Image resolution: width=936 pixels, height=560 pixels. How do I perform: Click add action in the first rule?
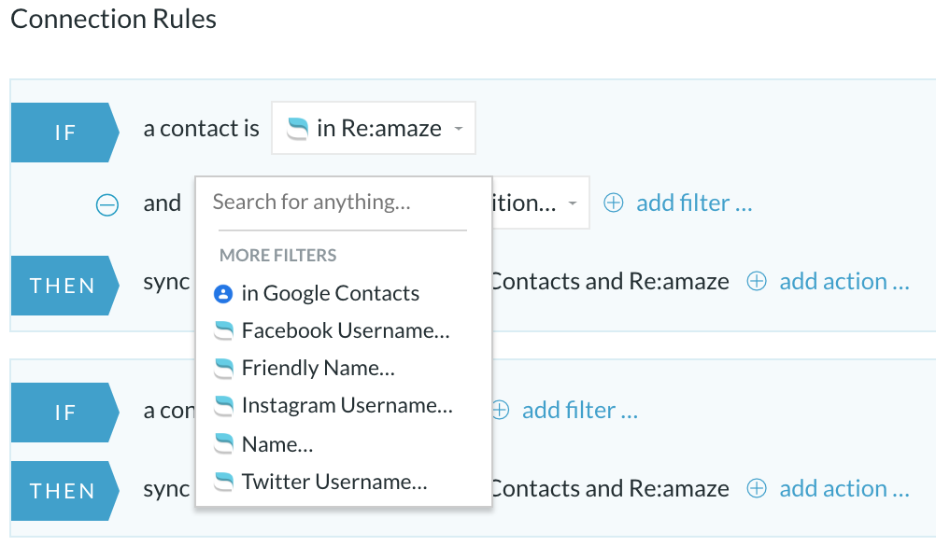click(x=844, y=281)
